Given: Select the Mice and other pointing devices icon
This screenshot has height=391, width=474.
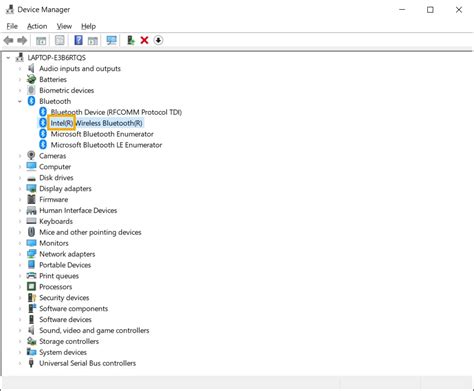Looking at the screenshot, I should (31, 232).
